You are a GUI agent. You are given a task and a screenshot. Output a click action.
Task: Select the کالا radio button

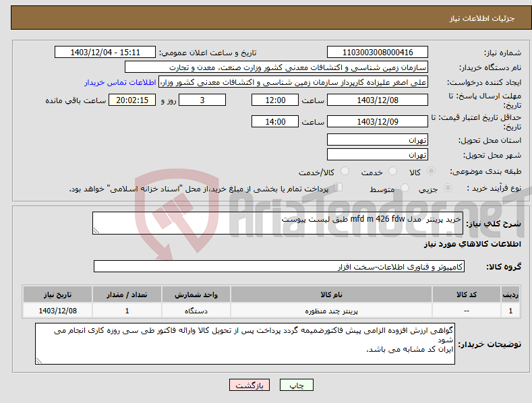tap(432, 171)
